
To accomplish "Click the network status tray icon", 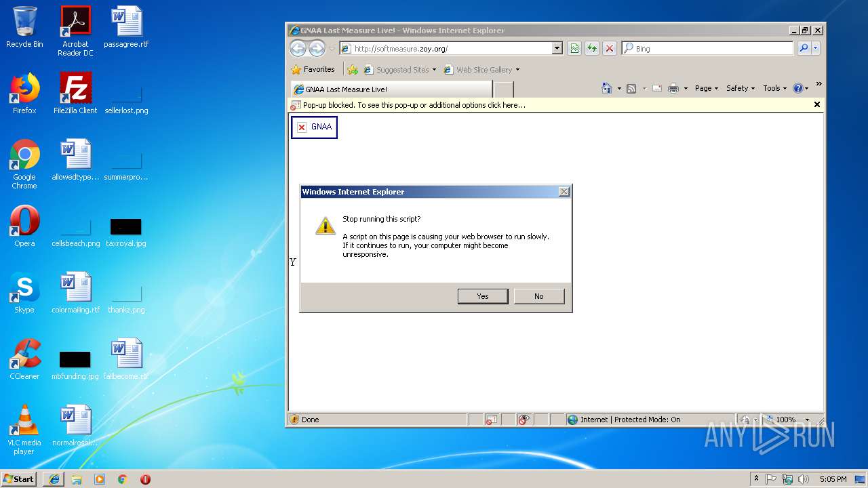I will pos(787,479).
